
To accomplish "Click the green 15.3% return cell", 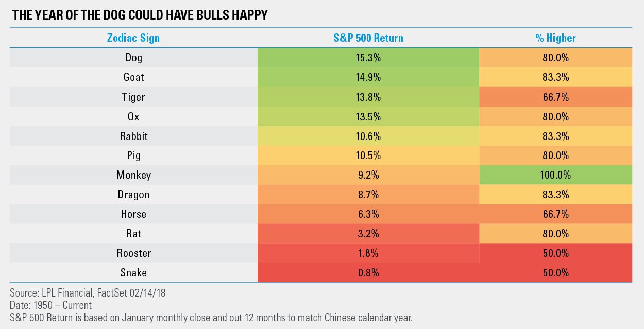I will pos(368,58).
